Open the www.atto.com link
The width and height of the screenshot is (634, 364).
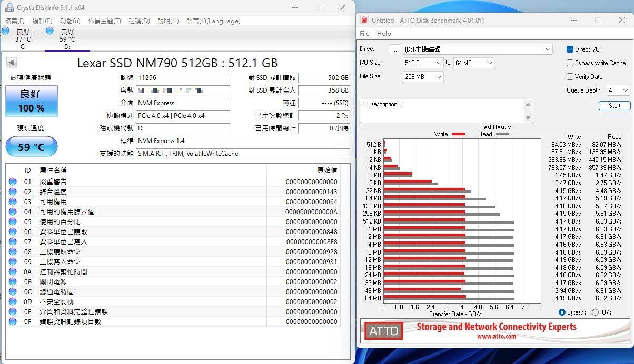496,336
